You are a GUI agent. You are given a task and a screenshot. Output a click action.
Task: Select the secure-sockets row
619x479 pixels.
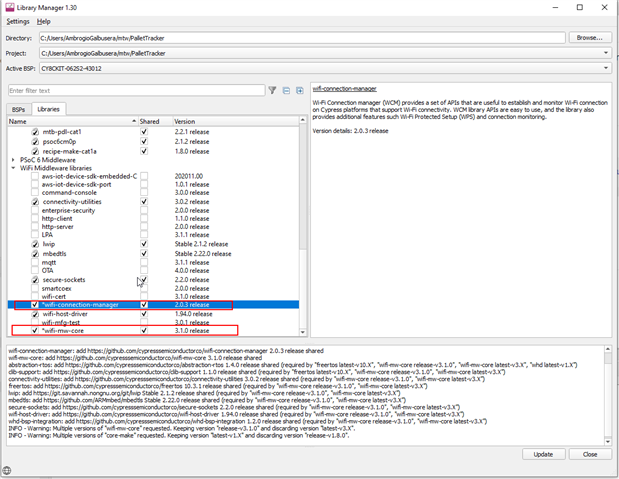tap(153, 280)
